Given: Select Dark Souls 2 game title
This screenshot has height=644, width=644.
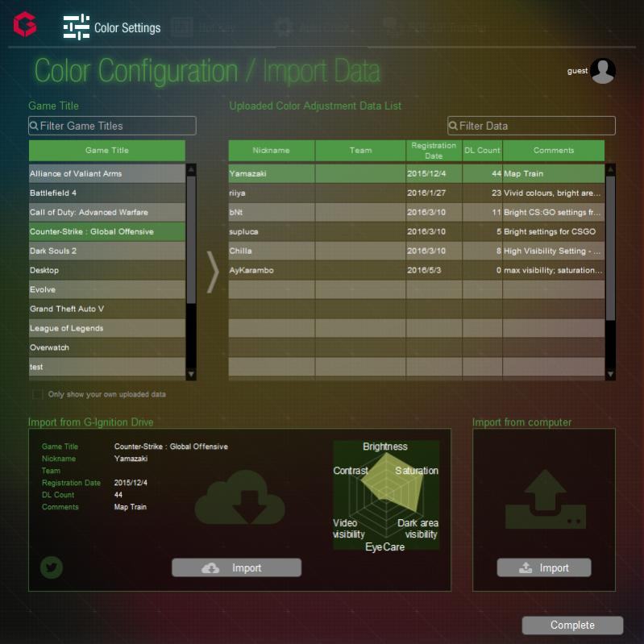Looking at the screenshot, I should point(106,251).
